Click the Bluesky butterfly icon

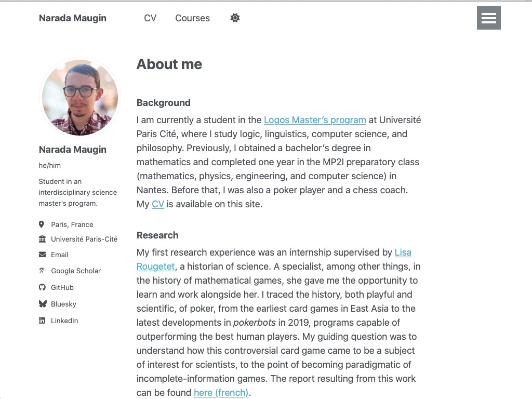point(42,304)
